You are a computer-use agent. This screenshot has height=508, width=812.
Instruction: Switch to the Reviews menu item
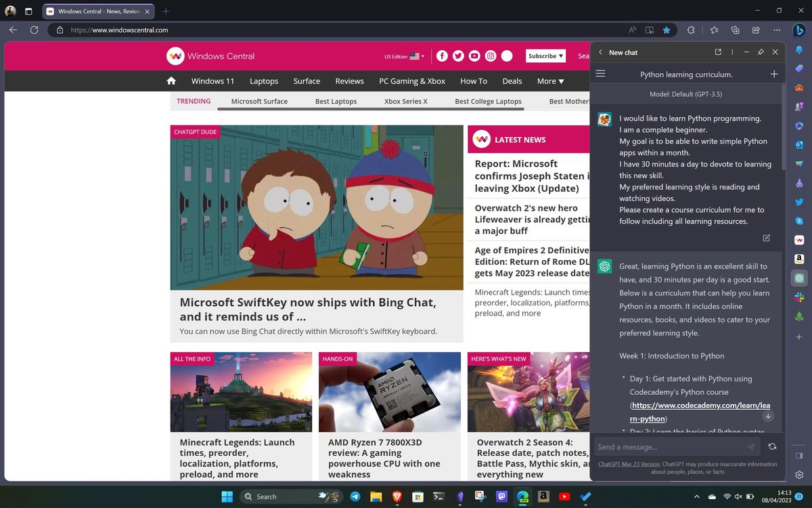pos(349,81)
